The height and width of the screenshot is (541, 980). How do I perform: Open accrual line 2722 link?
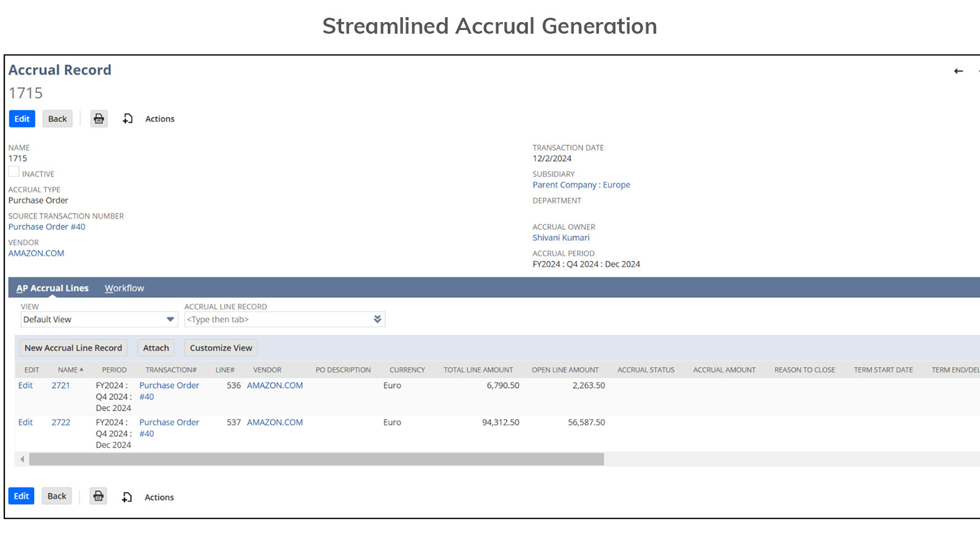point(61,422)
